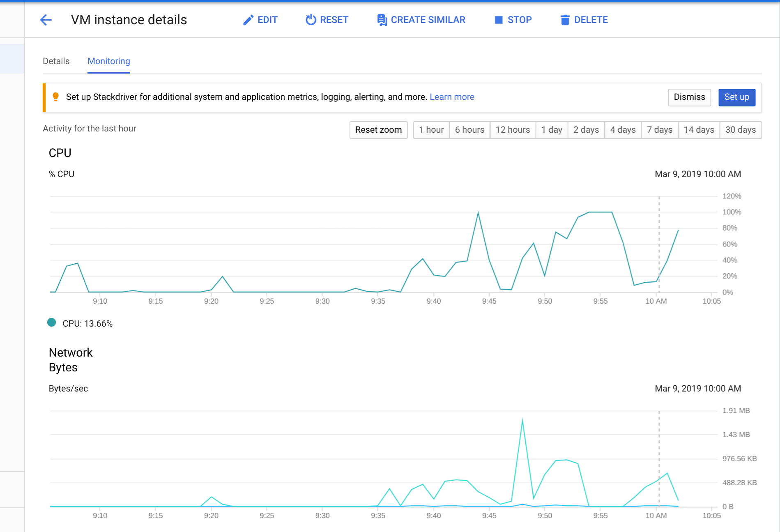Click CREATE SIMILAR text button

click(428, 20)
